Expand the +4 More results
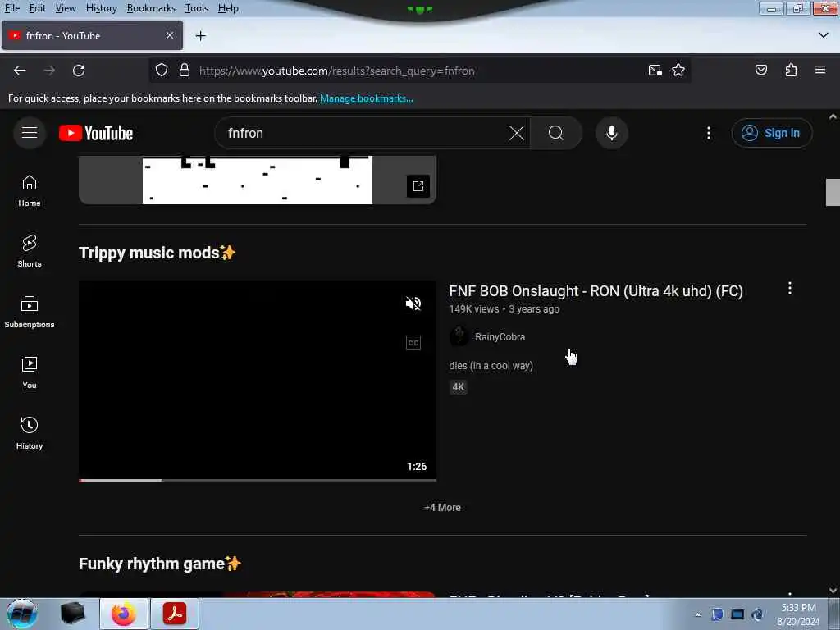This screenshot has height=630, width=840. [x=442, y=507]
